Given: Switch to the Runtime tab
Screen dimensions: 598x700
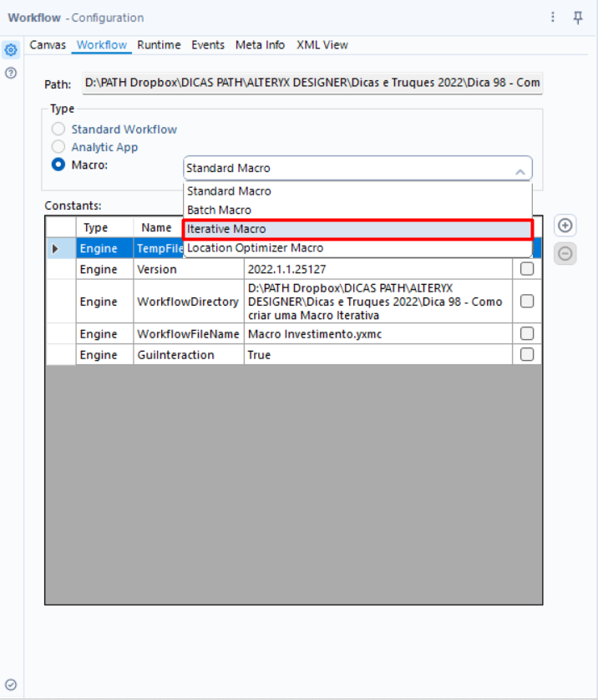Looking at the screenshot, I should 159,45.
